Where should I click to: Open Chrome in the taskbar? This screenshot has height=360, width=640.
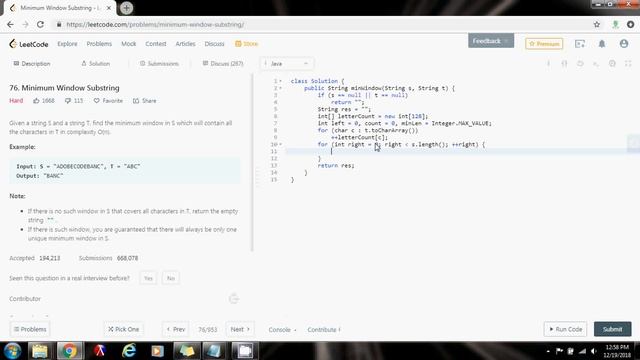(x=69, y=351)
